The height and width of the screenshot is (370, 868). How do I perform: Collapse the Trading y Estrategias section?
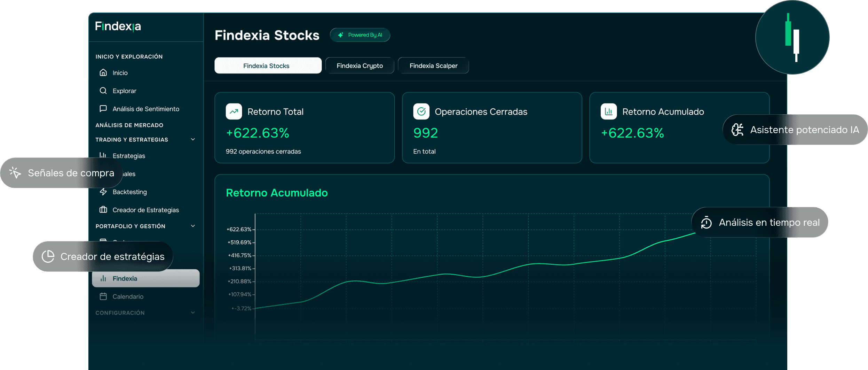pos(193,139)
